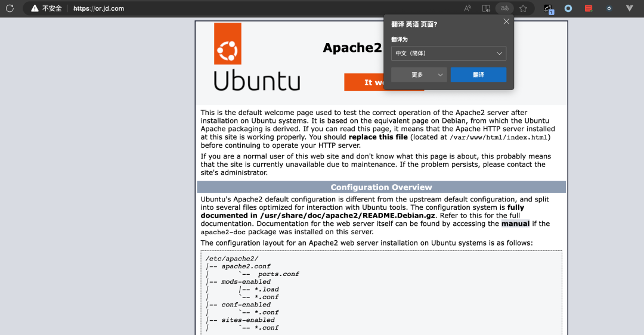The width and height of the screenshot is (644, 335).
Task: Open immersive reader icon in address bar
Action: pos(486,8)
